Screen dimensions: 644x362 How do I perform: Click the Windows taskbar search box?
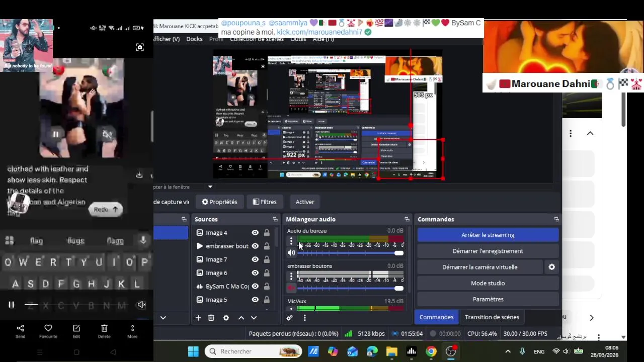[x=253, y=351]
